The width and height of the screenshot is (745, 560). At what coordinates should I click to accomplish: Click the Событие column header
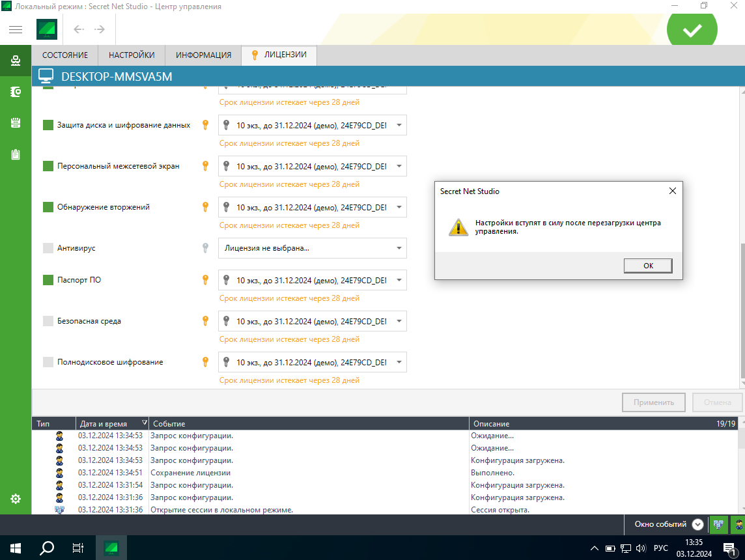coord(309,424)
